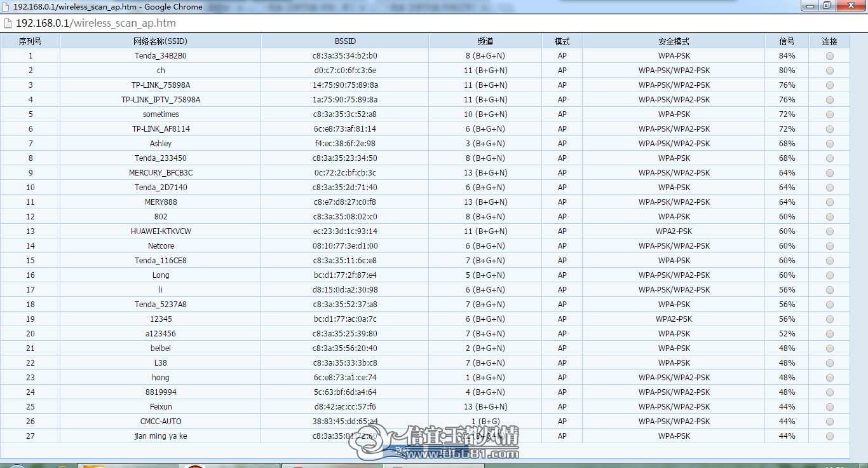Click the BSSID 08:10:77:3e:d1:00

click(345, 246)
